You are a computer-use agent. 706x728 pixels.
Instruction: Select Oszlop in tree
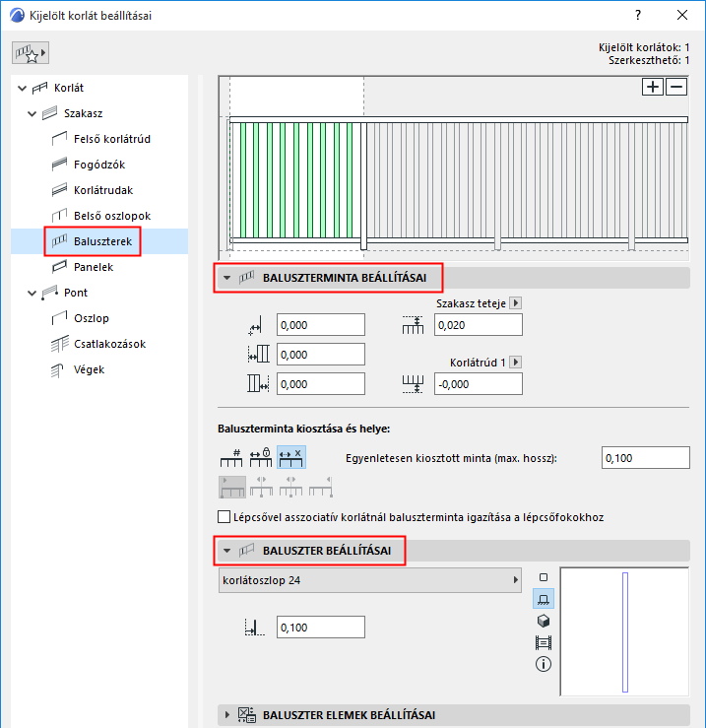[91, 318]
